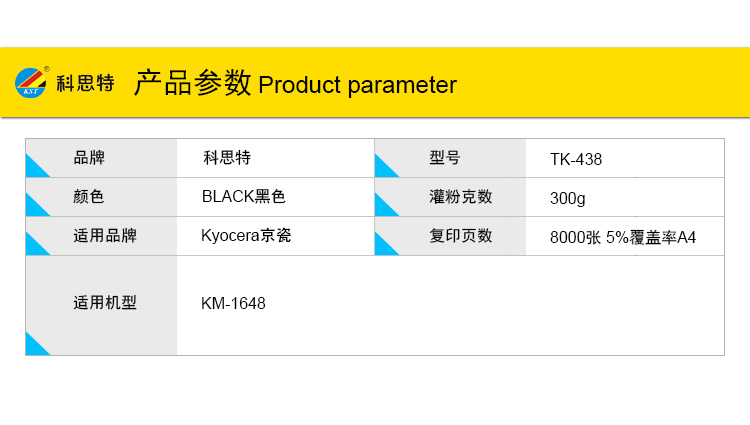Screen dimensions: 750x425
Task: Click the blue triangle beside 颜色
Action: 36,205
